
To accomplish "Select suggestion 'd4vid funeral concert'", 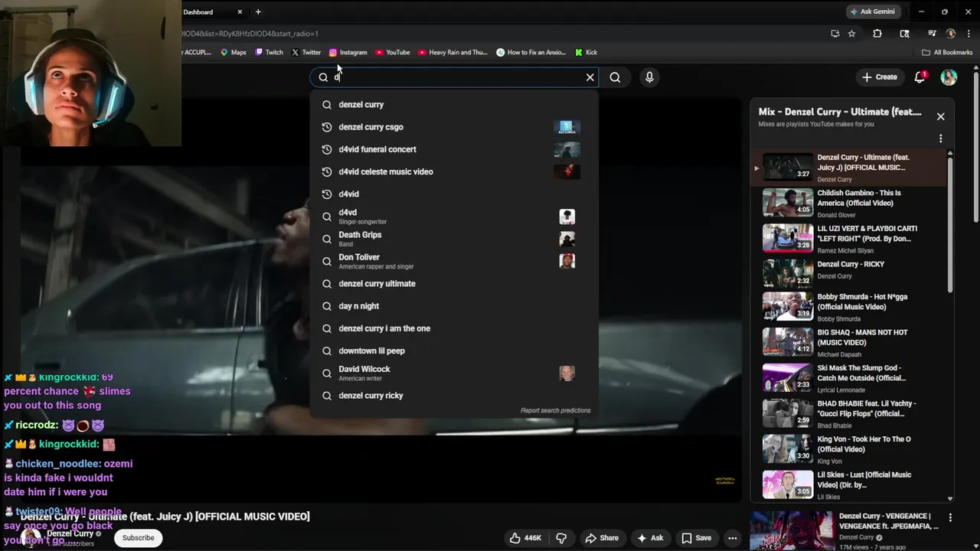I will [x=453, y=149].
